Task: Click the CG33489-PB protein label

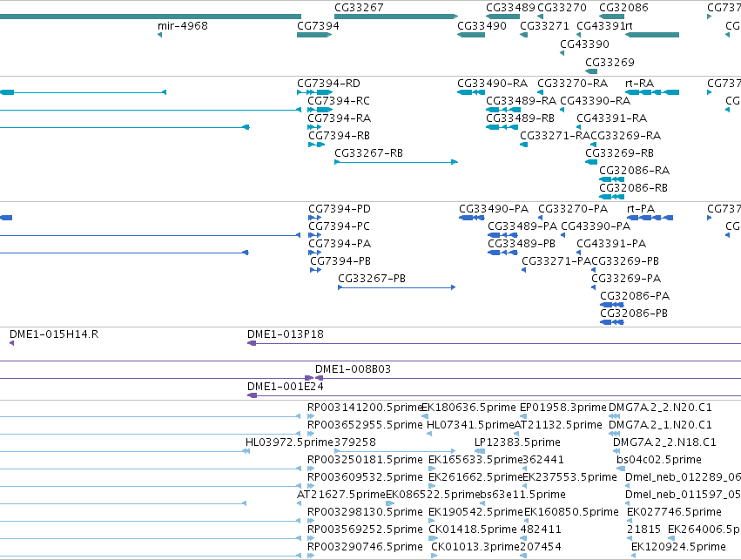Action: [x=522, y=245]
